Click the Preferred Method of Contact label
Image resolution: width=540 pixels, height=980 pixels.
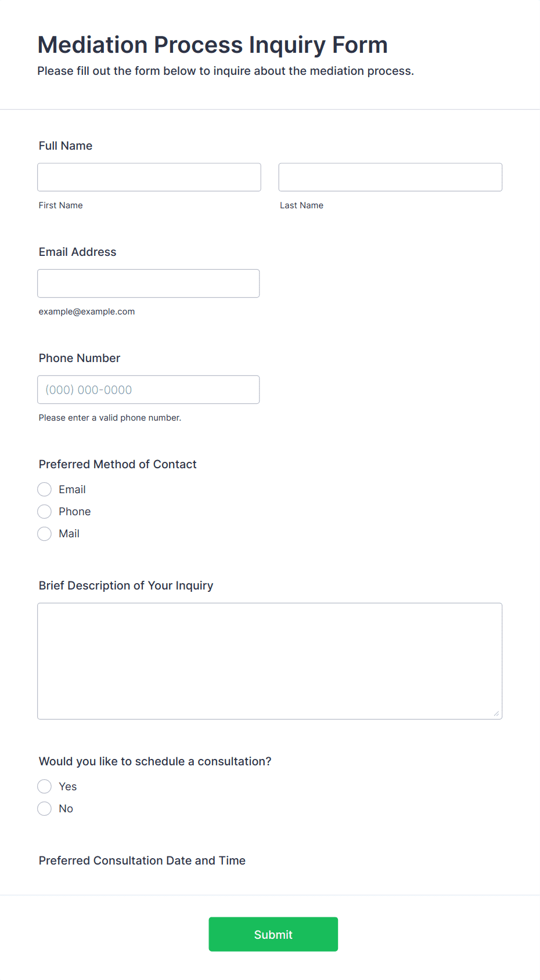(x=118, y=464)
